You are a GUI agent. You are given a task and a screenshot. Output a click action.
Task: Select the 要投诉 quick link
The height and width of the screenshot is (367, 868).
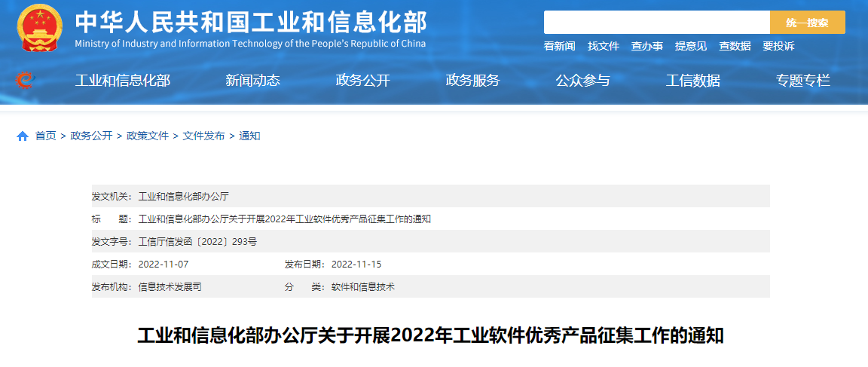click(x=778, y=46)
